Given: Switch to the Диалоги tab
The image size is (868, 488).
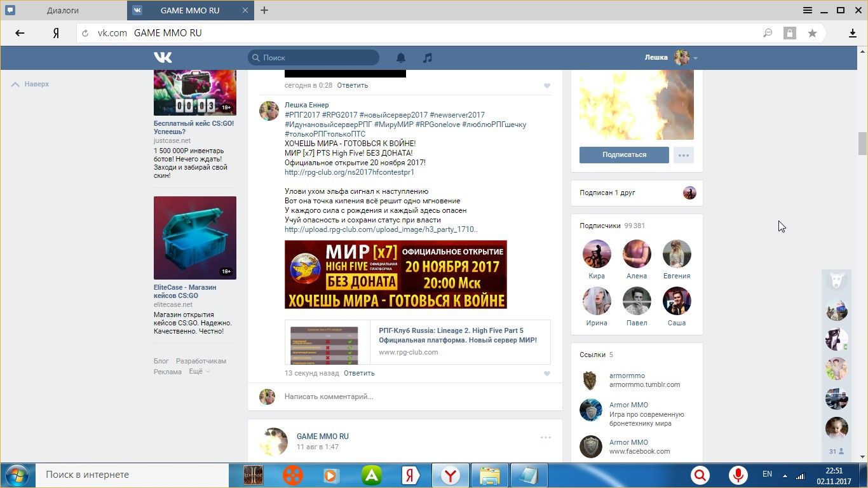Looking at the screenshot, I should [64, 10].
